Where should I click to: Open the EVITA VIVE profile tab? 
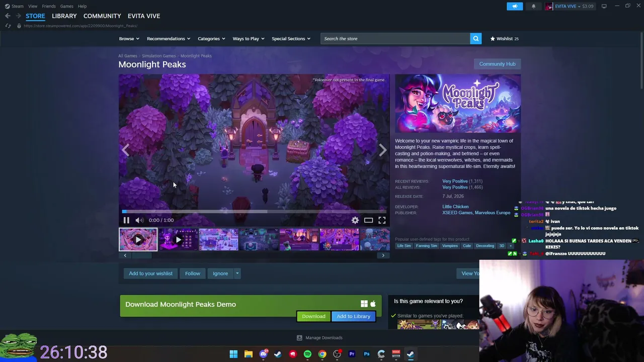tap(144, 16)
